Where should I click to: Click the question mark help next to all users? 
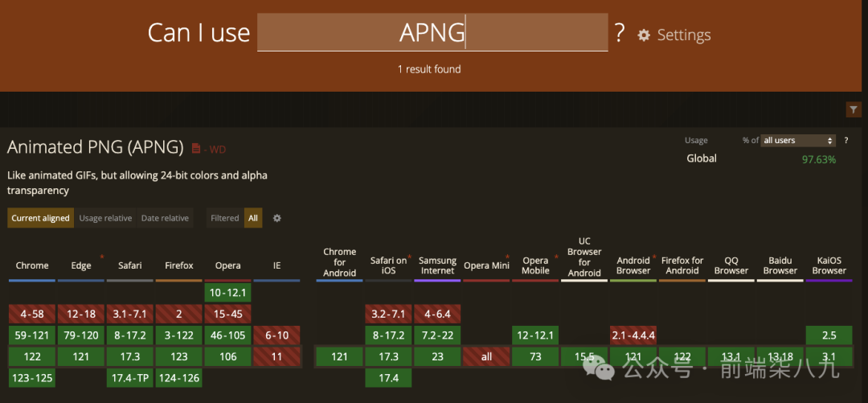tap(845, 141)
